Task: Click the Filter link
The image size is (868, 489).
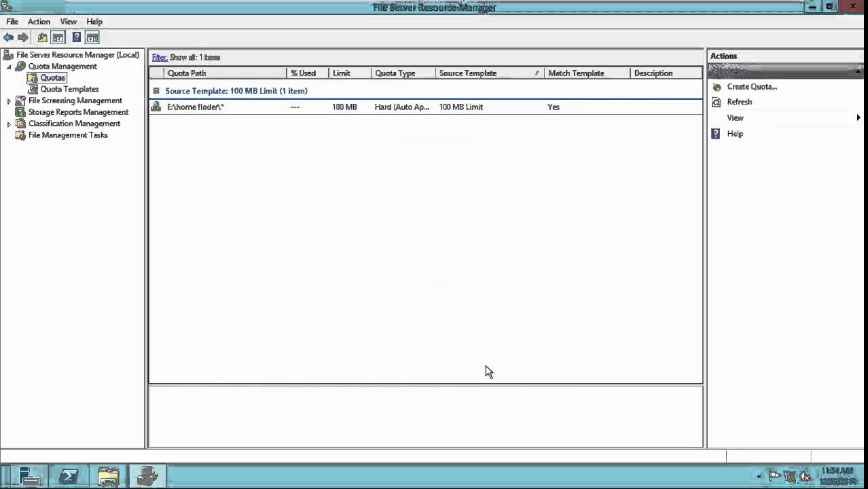Action: 159,58
